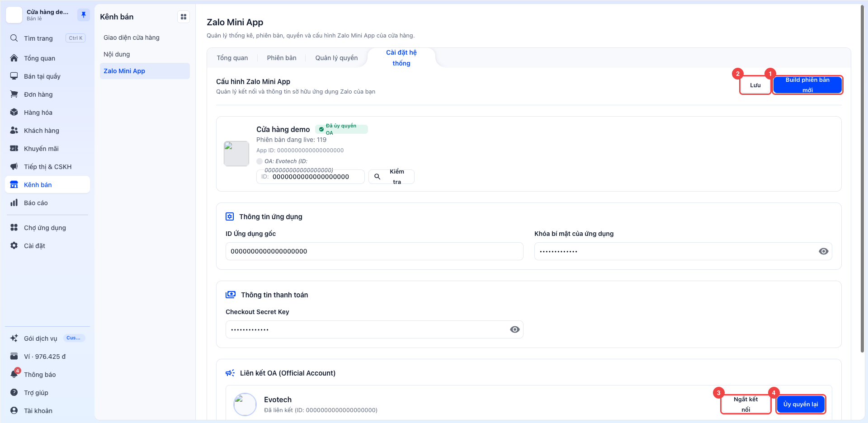The width and height of the screenshot is (868, 423).
Task: Click the Gói dịch vụ sparkle icon
Action: click(x=14, y=338)
